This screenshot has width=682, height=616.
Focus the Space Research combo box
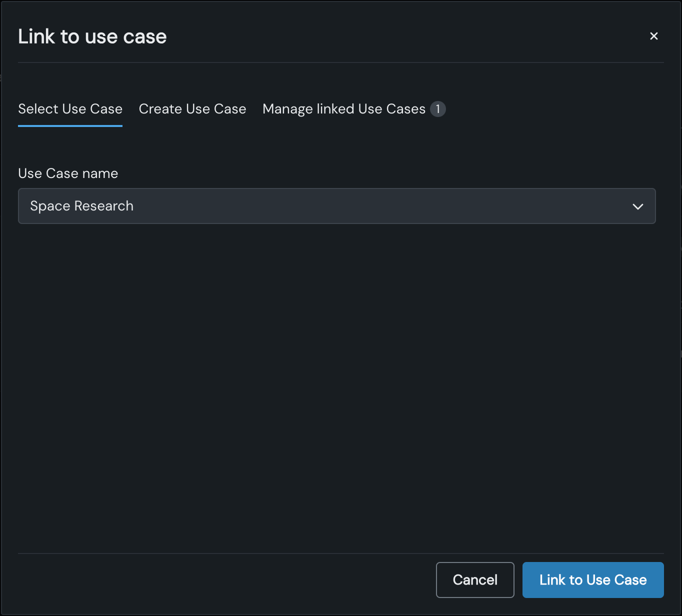tap(336, 206)
